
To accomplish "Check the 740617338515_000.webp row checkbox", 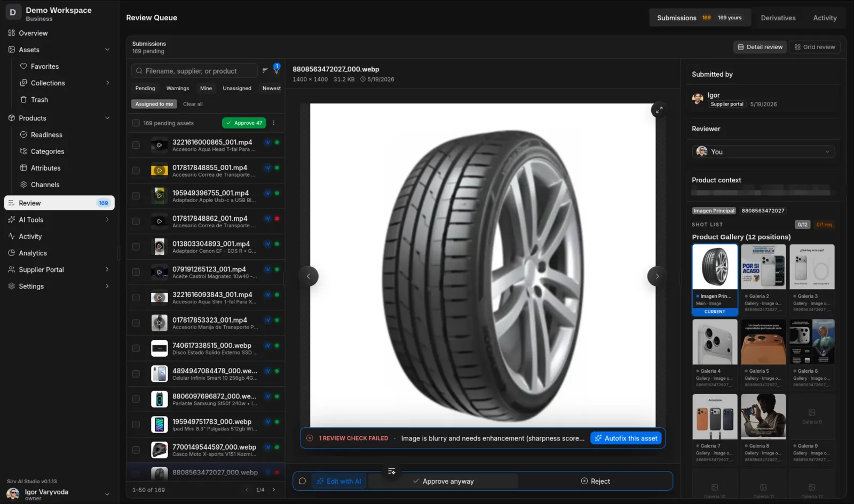I will [136, 348].
